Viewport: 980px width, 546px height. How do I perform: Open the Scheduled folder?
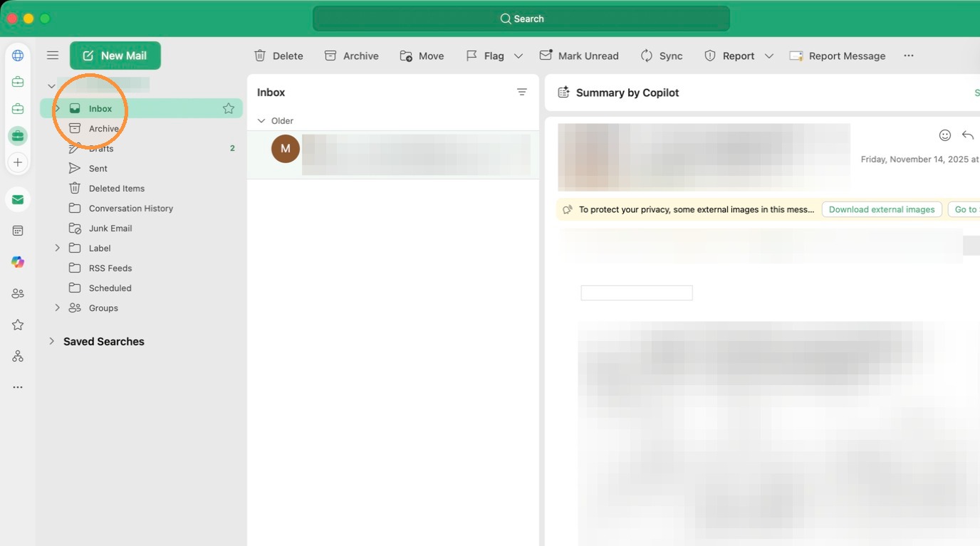click(x=141, y=288)
